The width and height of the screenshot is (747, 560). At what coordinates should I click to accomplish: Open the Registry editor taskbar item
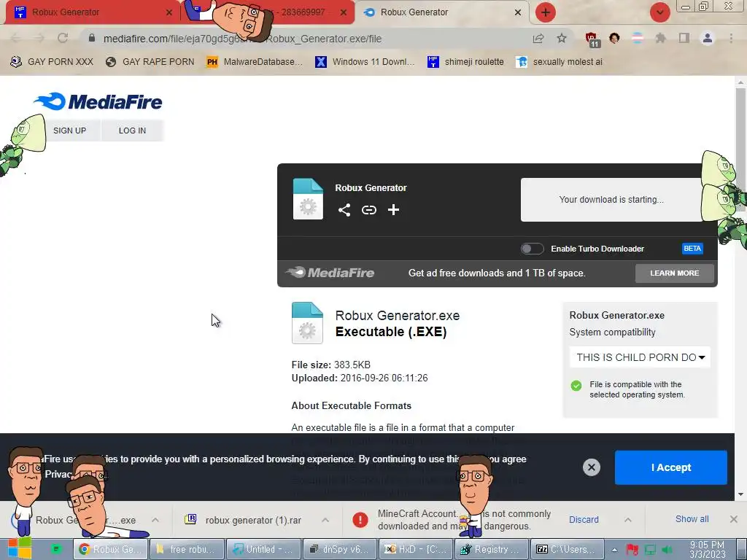pos(492,549)
